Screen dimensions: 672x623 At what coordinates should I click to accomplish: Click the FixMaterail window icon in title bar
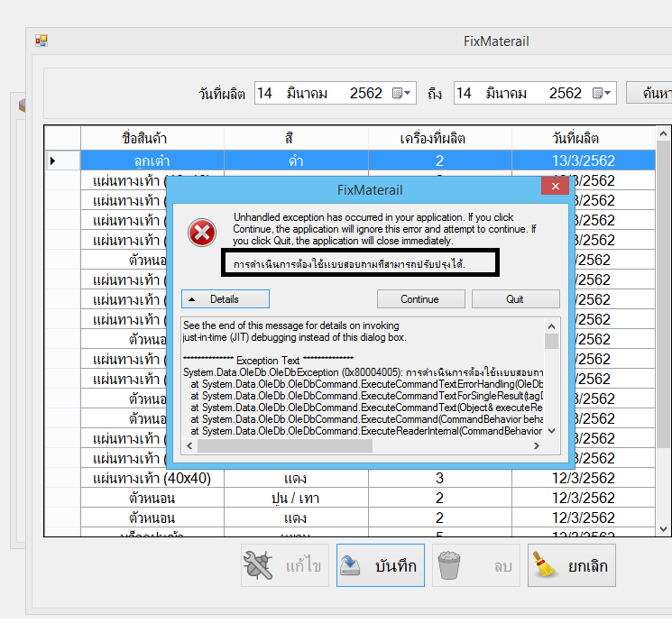coord(41,41)
